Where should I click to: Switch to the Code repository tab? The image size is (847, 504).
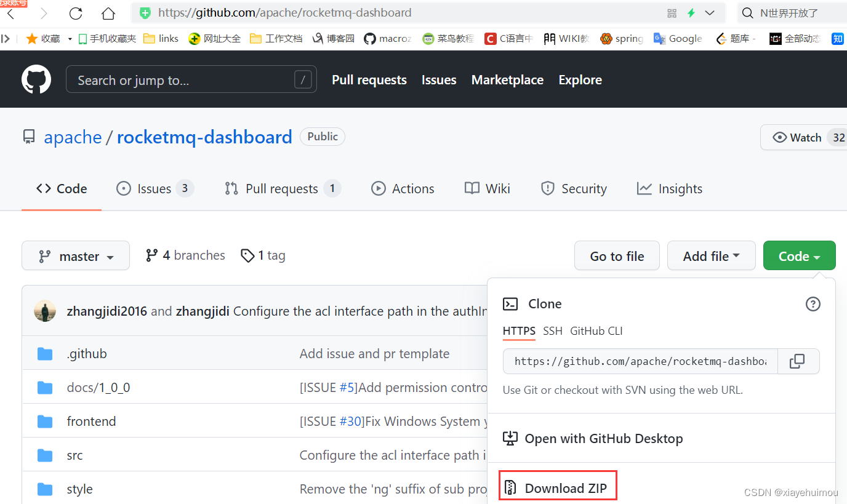coord(62,189)
